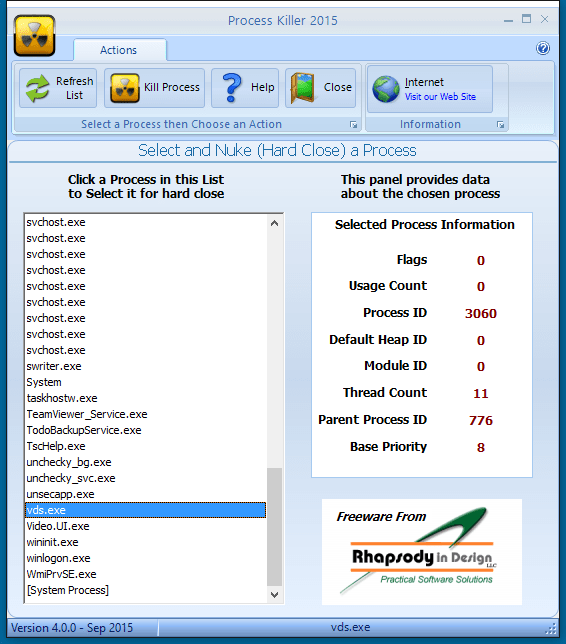Select the [System Process] entry
Viewport: 566px width, 644px height.
coord(145,591)
